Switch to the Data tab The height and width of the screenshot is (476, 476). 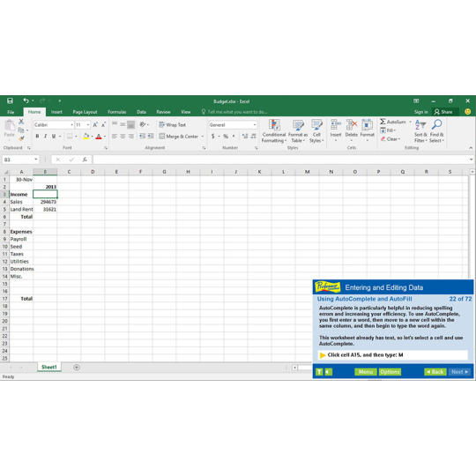click(141, 112)
